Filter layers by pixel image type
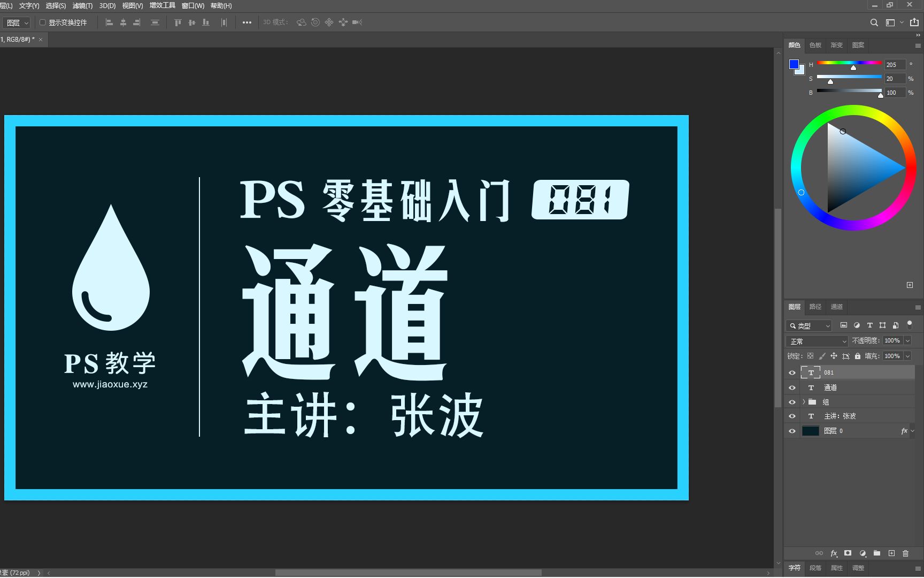Viewport: 924px width, 578px height. tap(844, 325)
